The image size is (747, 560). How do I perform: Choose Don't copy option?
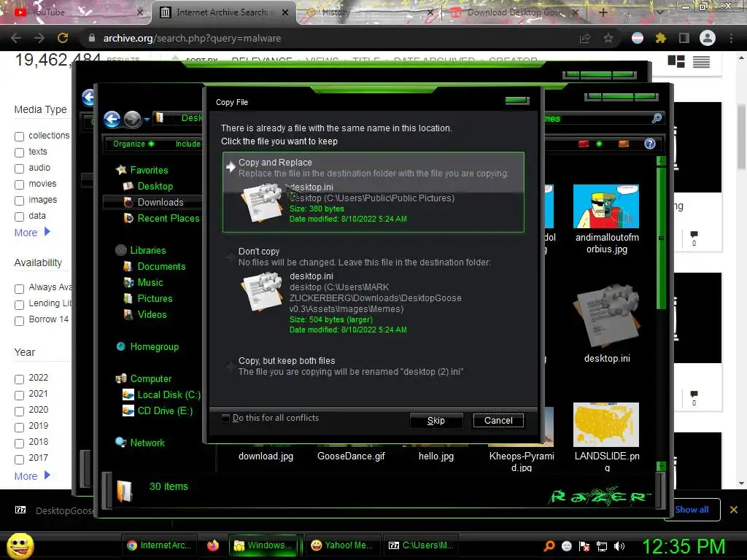[373, 290]
